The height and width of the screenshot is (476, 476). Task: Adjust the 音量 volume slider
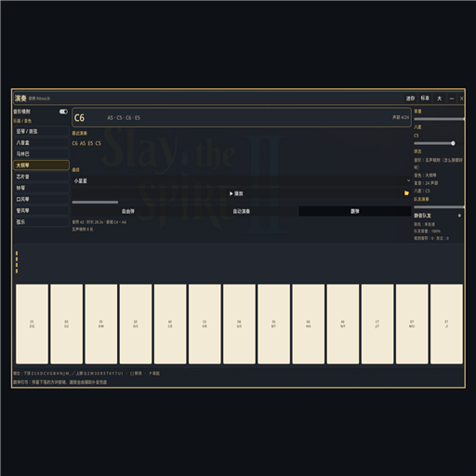click(x=439, y=119)
